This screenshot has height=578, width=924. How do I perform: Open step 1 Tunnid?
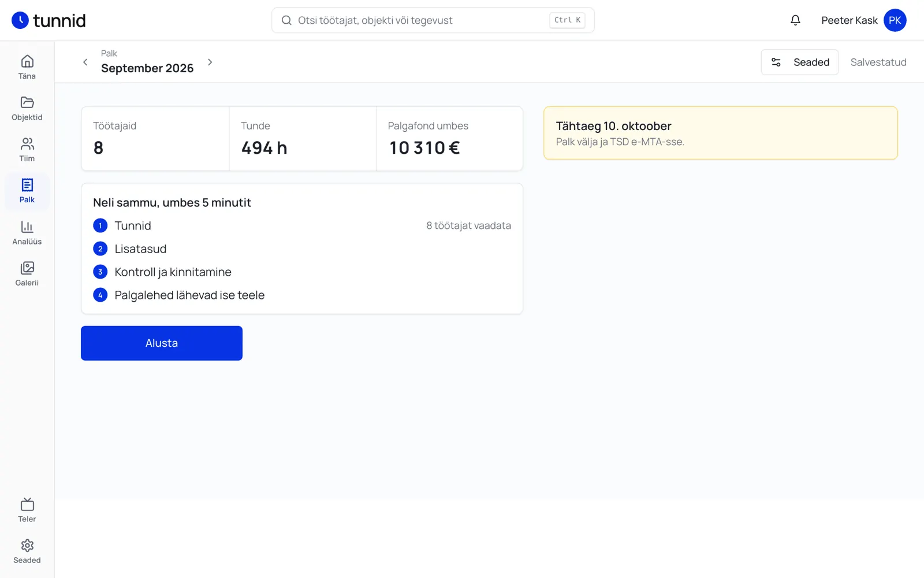pyautogui.click(x=302, y=225)
